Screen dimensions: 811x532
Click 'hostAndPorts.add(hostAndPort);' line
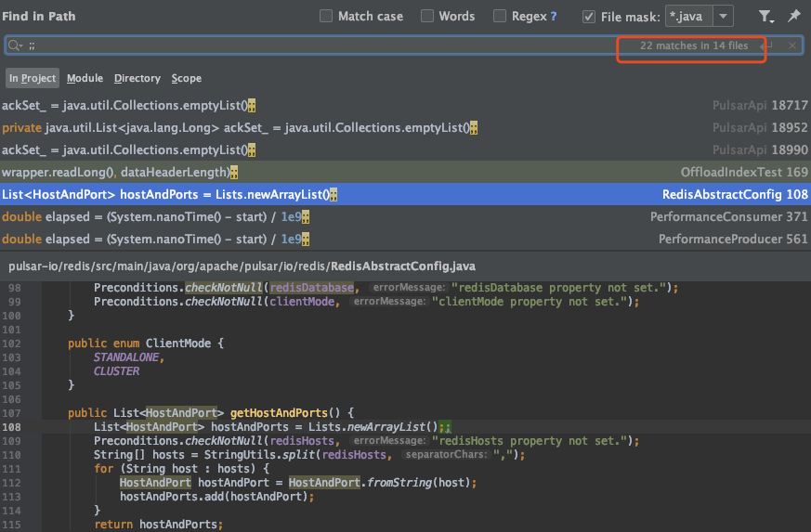216,497
